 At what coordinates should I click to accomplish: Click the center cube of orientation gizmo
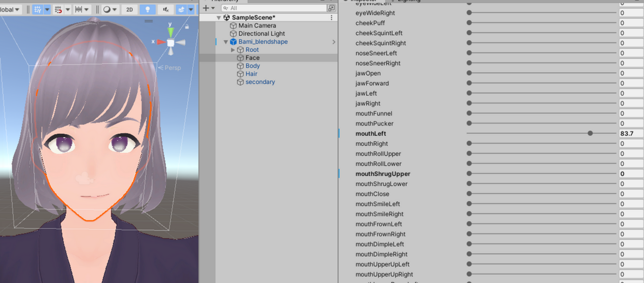coord(170,43)
